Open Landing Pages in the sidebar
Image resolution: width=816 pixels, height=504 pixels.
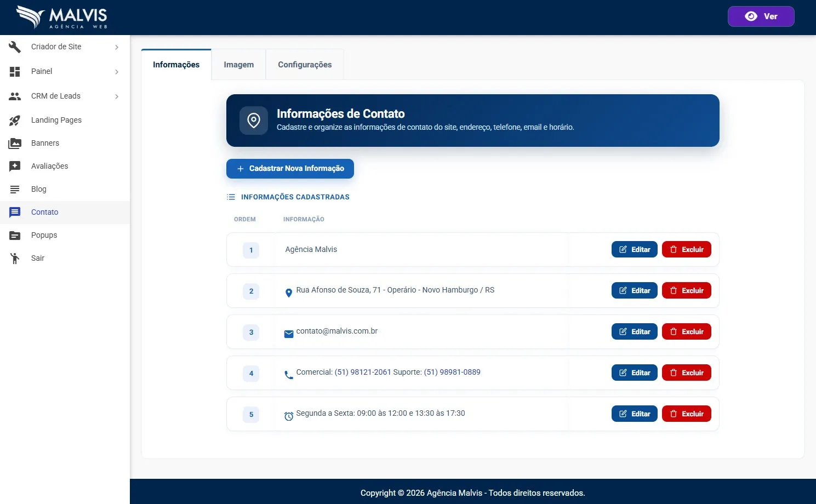tap(65, 120)
